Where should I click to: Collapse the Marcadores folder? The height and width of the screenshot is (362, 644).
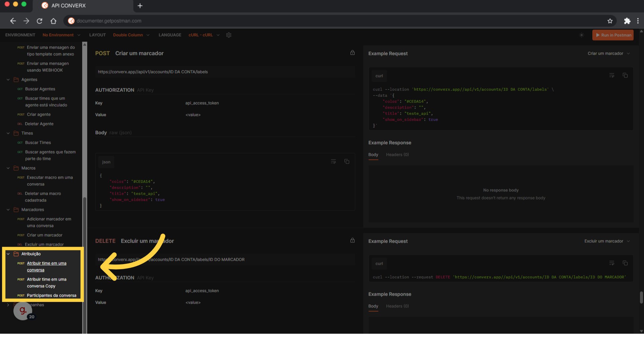[8, 209]
